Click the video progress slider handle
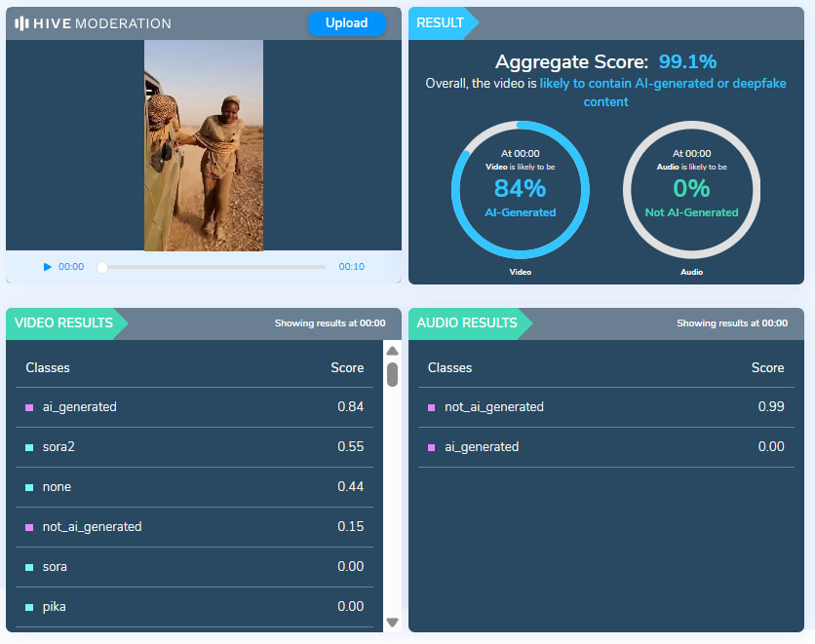815x644 pixels. point(102,267)
